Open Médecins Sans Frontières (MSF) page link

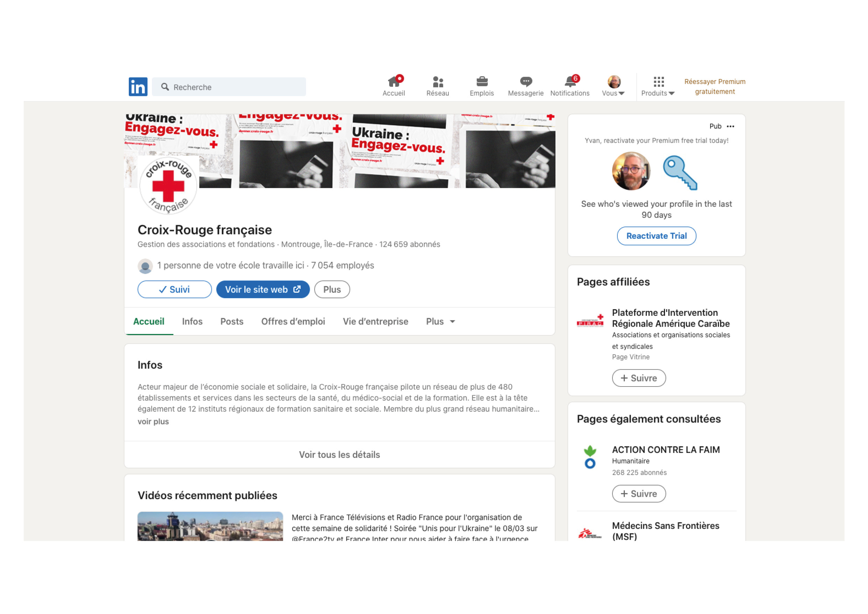pyautogui.click(x=666, y=531)
